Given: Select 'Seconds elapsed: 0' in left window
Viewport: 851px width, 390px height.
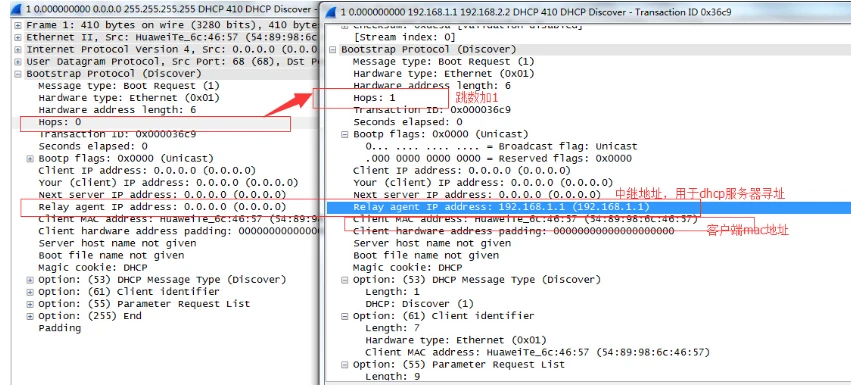Looking at the screenshot, I should 92,146.
